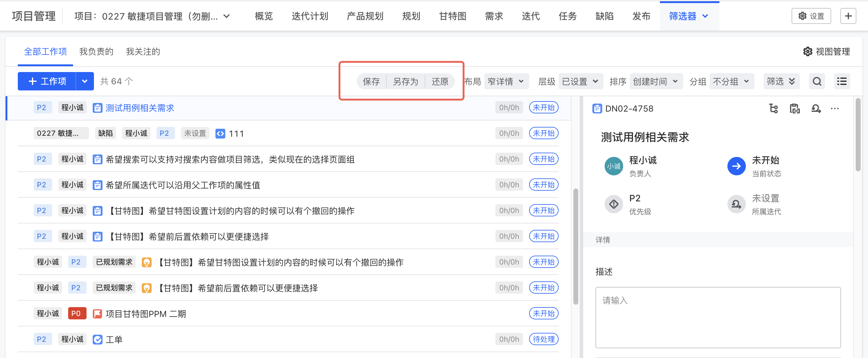
Task: Open the 布局 窄详情 dropdown
Action: tap(506, 81)
